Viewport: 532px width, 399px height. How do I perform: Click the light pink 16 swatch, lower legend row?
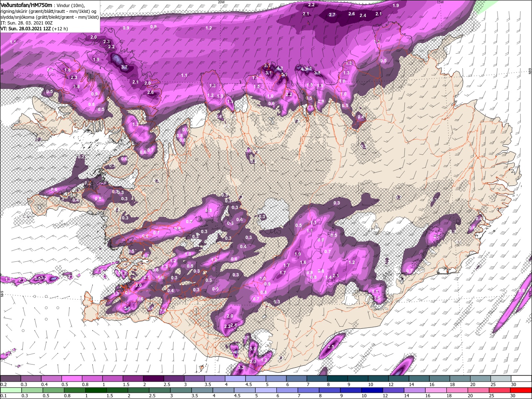[x=436, y=390]
